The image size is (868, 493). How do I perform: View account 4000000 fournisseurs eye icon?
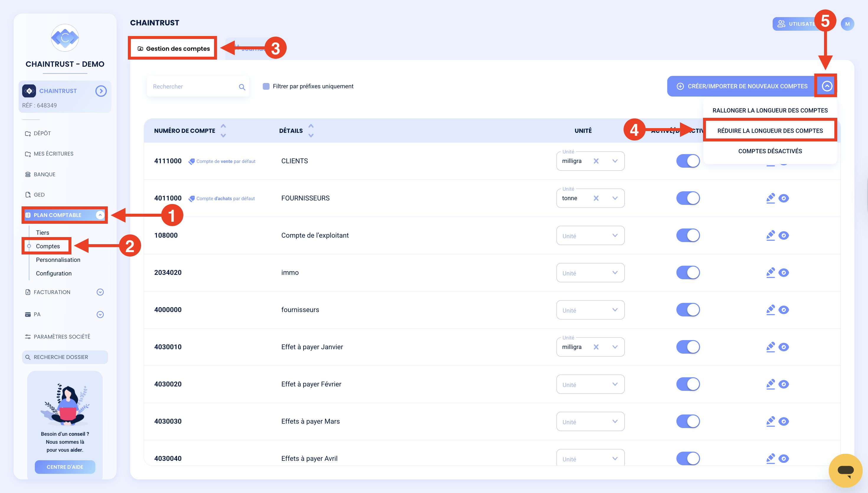(783, 310)
